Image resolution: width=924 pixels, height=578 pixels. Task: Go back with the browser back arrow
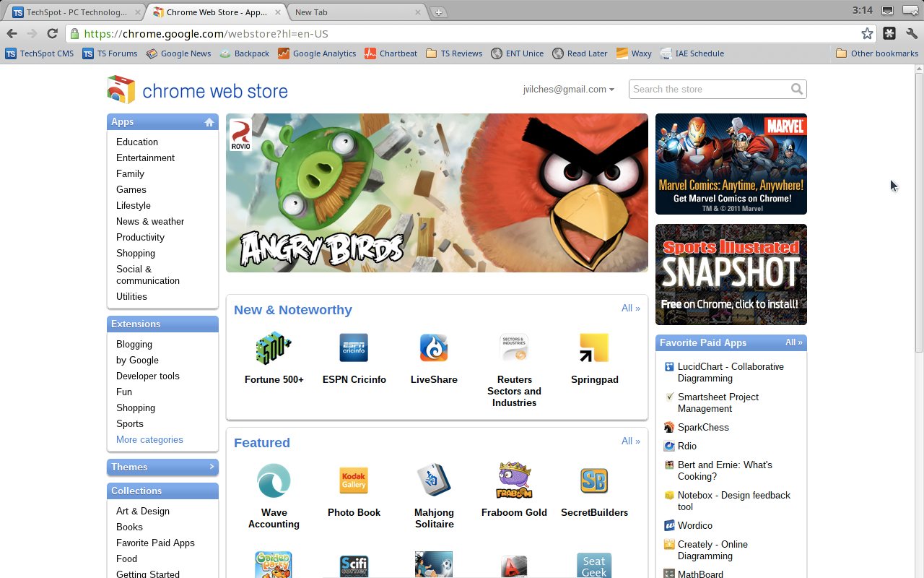click(x=12, y=33)
